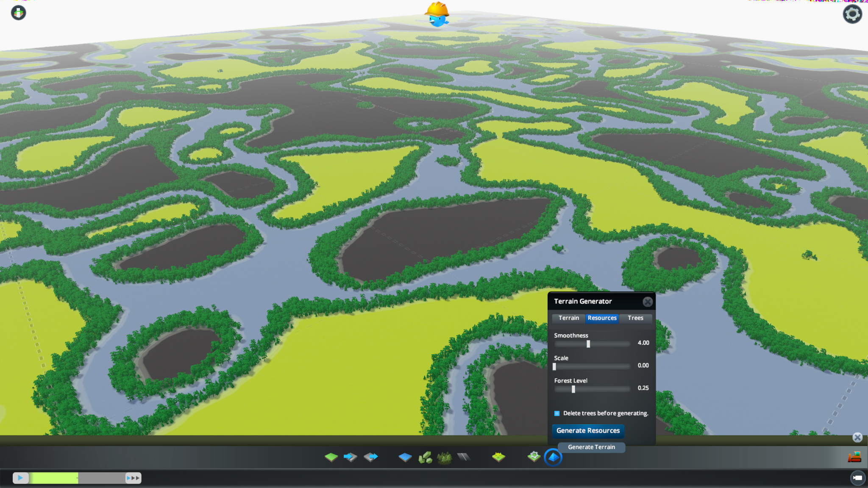This screenshot has width=868, height=488.
Task: Click the Generate Resources button
Action: click(588, 431)
